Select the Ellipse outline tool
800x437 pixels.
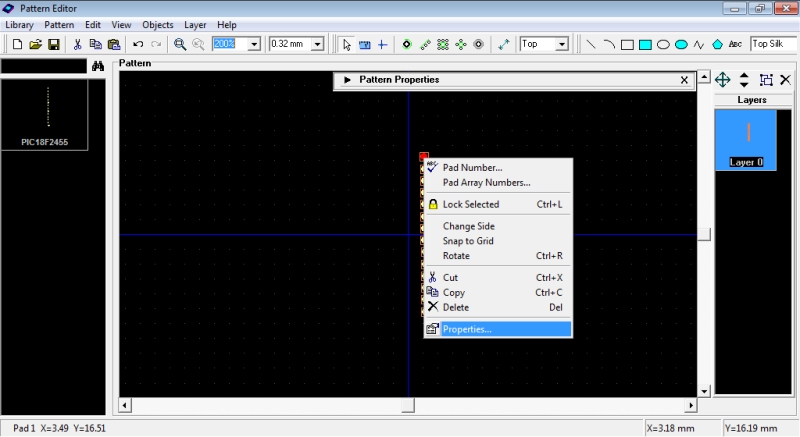pyautogui.click(x=663, y=44)
